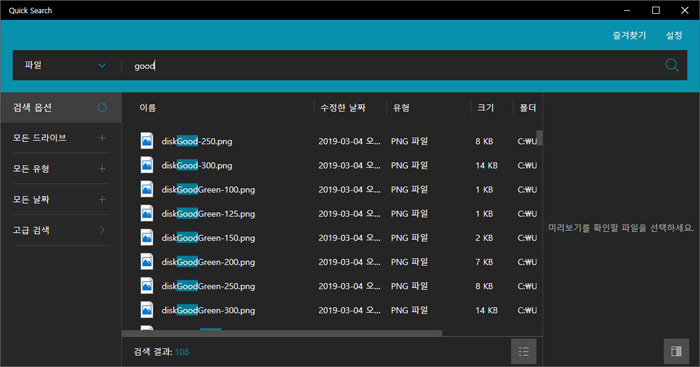This screenshot has width=700, height=367.
Task: Select file name diskGoodGreen-250.png
Action: 208,286
